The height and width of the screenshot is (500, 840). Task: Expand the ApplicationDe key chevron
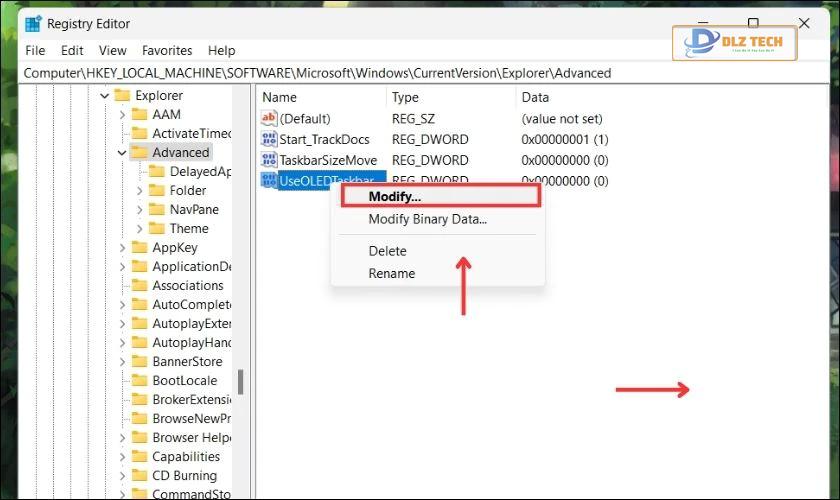click(122, 267)
